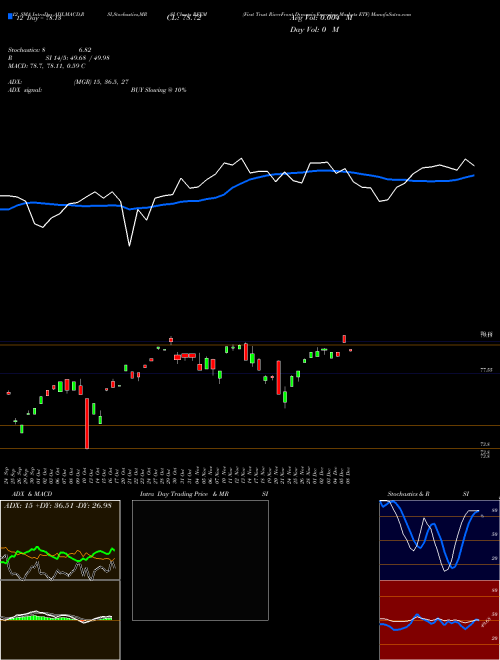Click the 'Stochastics & R' panel title

coord(409,494)
